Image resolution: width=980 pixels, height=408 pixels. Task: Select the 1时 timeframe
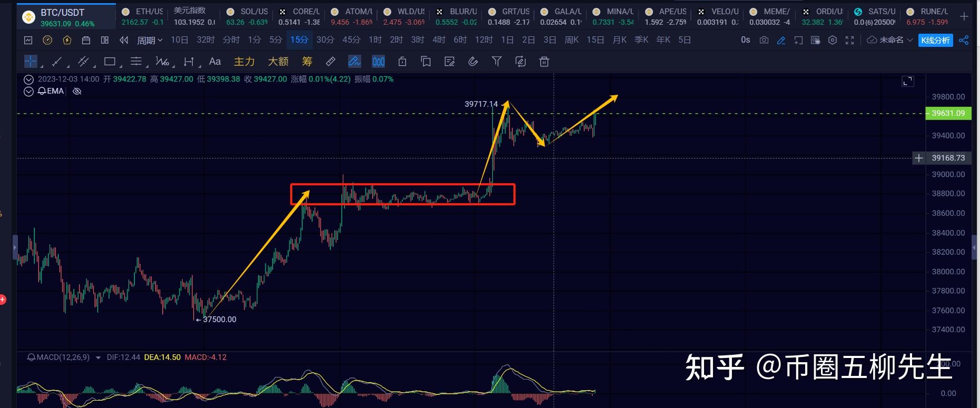(375, 40)
